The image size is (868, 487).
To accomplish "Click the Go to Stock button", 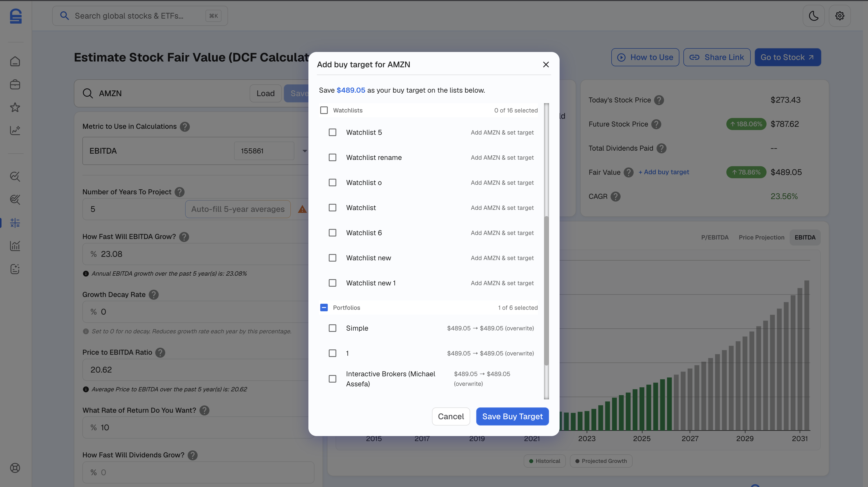I will coord(787,57).
